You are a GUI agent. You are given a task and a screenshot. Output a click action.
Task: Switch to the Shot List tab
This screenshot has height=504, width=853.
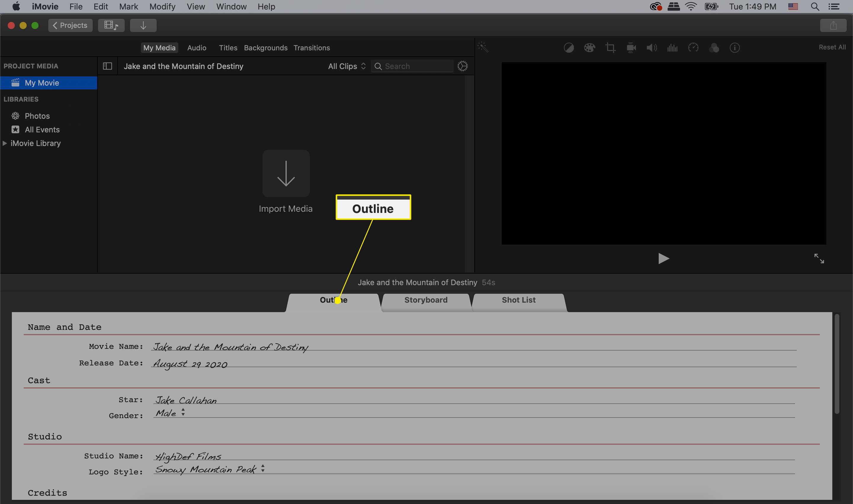[x=518, y=300]
